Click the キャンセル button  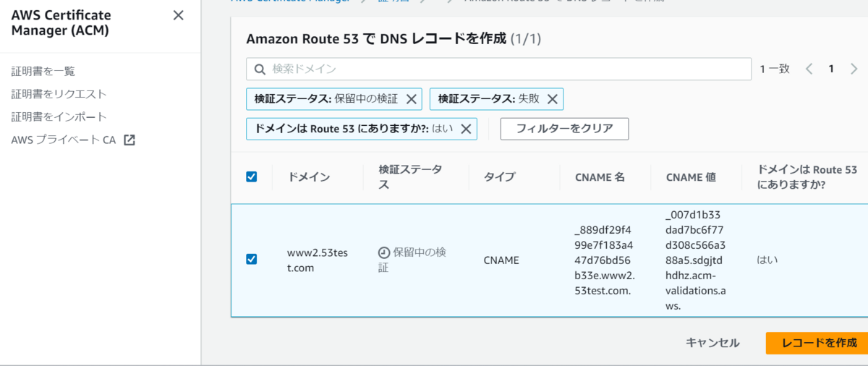pyautogui.click(x=712, y=343)
